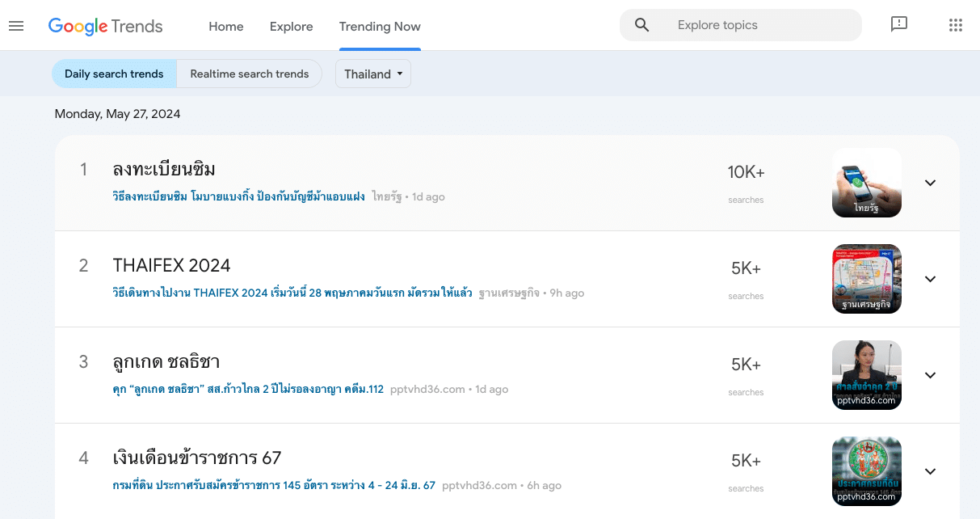Click the trend title ลูกเกด ชลธิชา
This screenshot has width=980, height=519.
pyautogui.click(x=166, y=361)
